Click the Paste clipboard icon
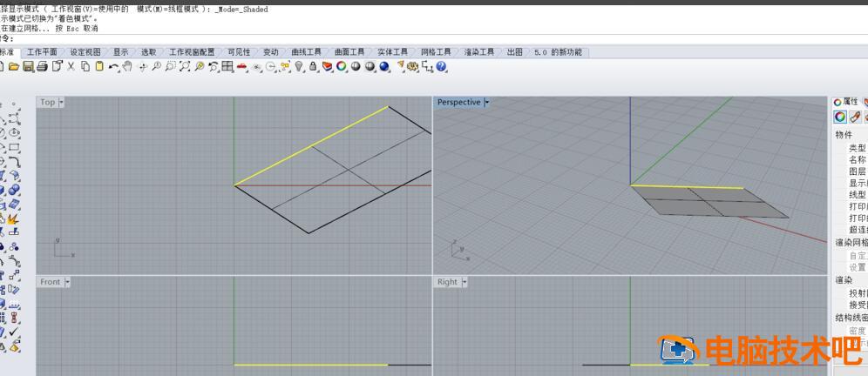Viewport: 868px width, 376px height. [99, 66]
